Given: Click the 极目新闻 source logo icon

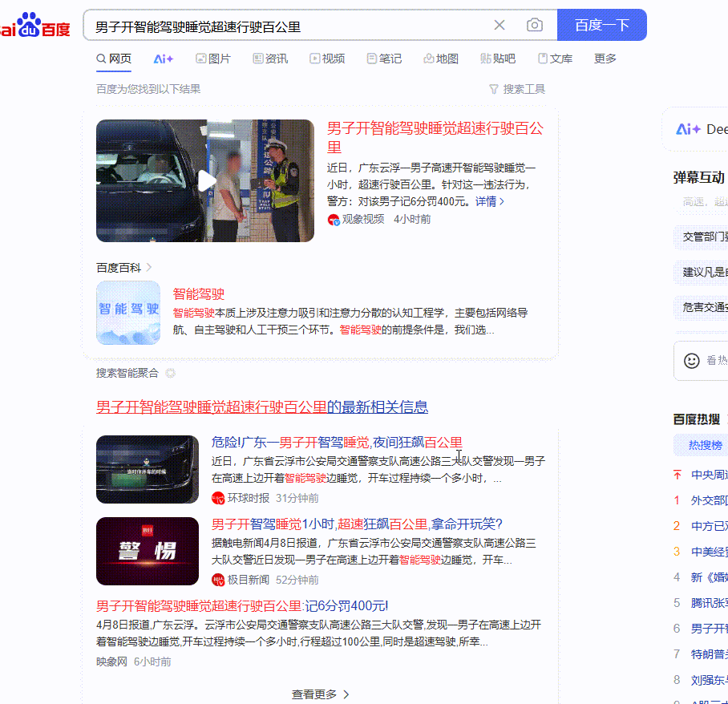Looking at the screenshot, I should 218,580.
